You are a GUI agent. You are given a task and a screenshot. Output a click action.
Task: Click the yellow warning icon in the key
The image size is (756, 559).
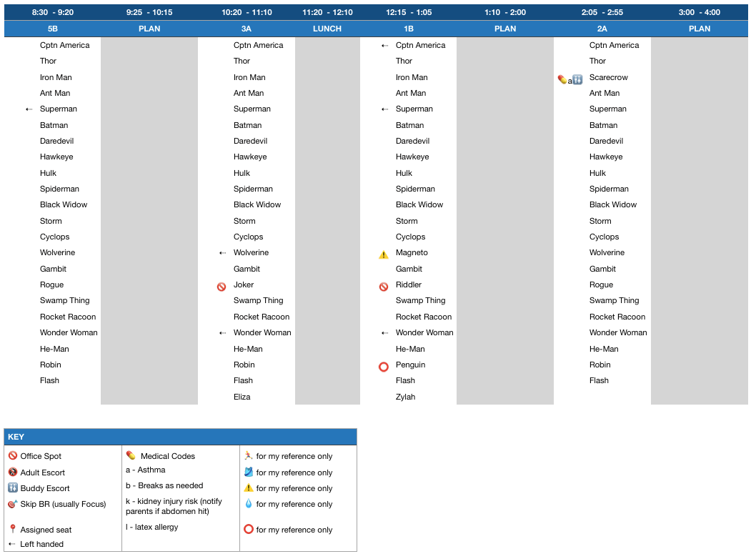[x=248, y=488]
